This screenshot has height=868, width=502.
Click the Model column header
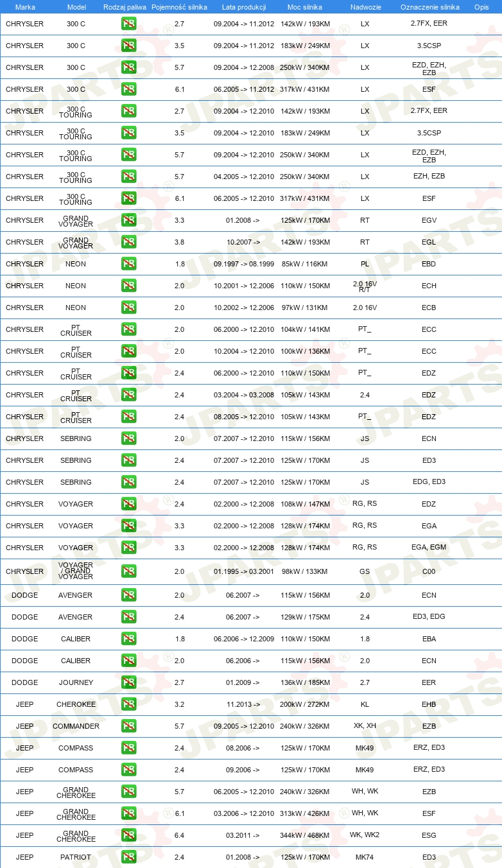tap(76, 7)
